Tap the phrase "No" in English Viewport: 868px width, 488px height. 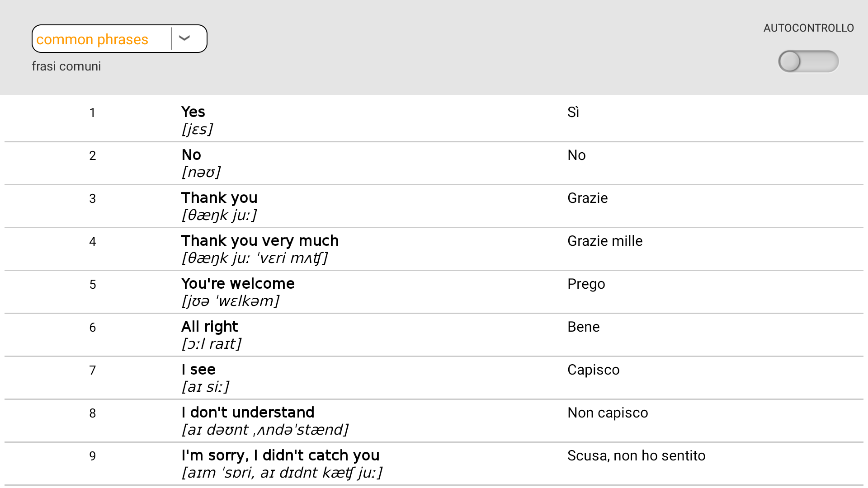click(x=191, y=155)
